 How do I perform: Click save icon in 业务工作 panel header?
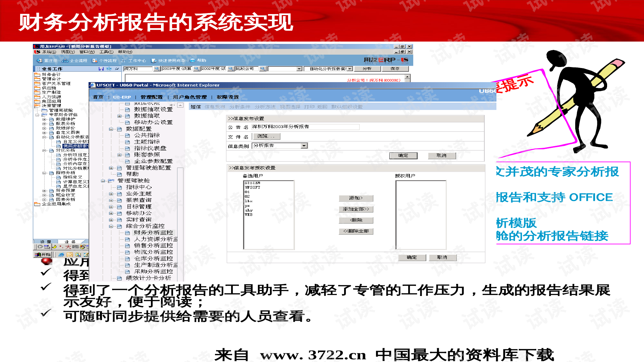[101, 69]
